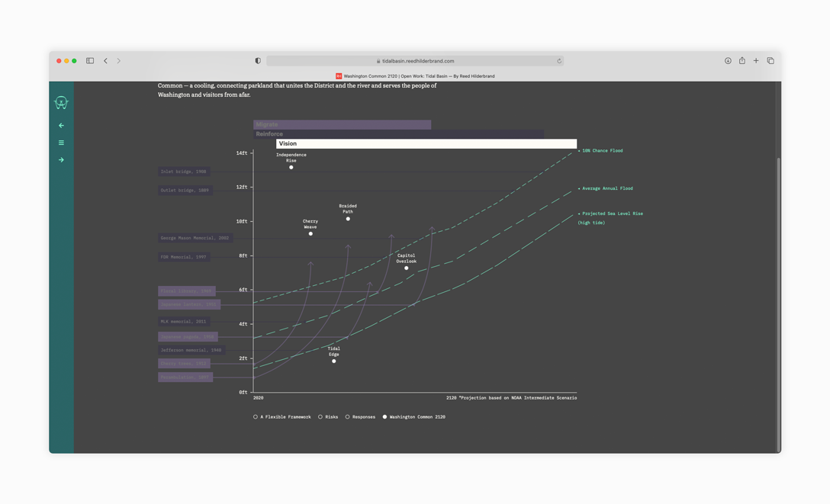This screenshot has height=504, width=830.
Task: Switch to the Reinforce bar
Action: tap(398, 134)
